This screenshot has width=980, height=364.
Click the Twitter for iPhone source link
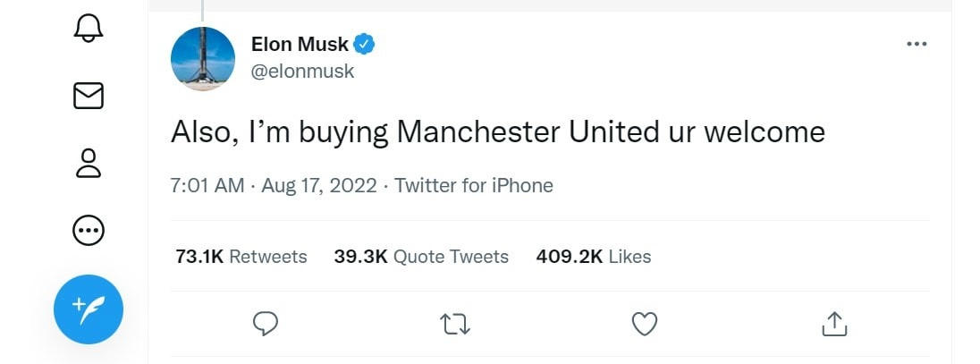[474, 186]
